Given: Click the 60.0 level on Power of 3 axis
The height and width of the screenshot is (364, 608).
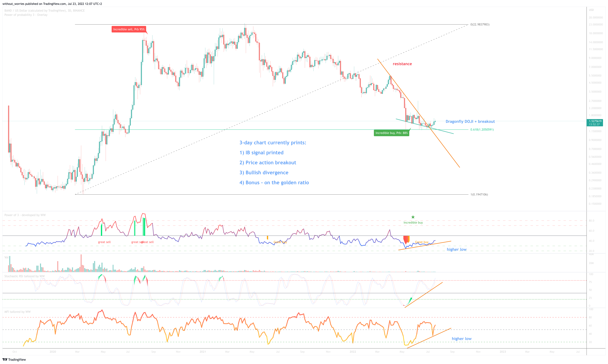Looking at the screenshot, I should click(x=591, y=231).
